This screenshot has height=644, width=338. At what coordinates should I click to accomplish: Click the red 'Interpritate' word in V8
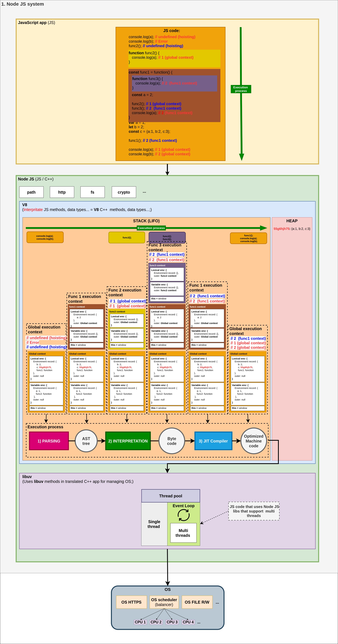(x=33, y=210)
